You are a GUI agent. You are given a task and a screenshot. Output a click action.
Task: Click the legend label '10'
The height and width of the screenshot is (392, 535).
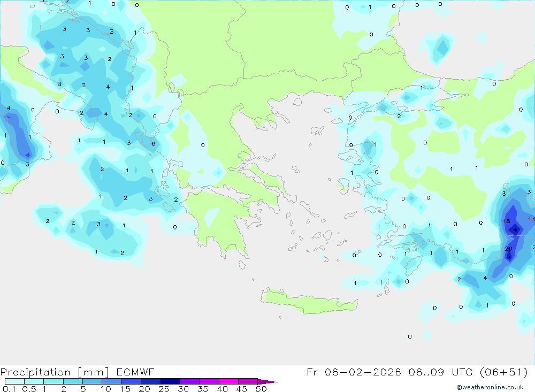point(106,389)
